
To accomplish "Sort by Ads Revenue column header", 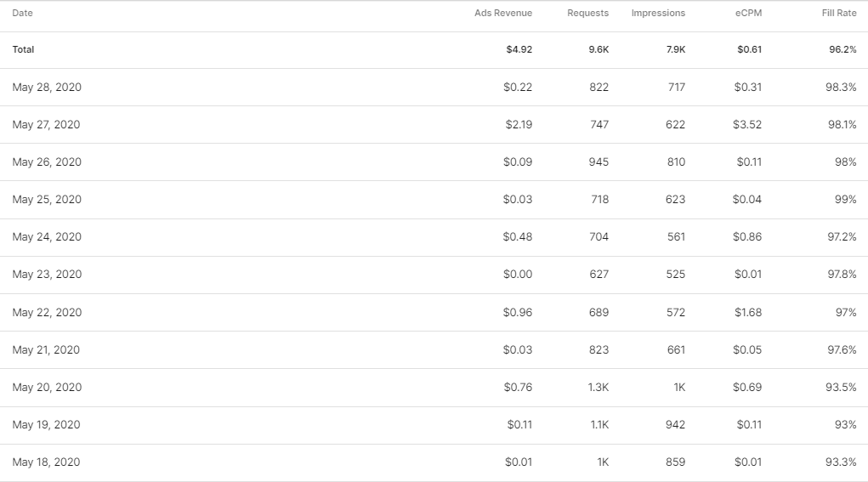I will coord(503,14).
